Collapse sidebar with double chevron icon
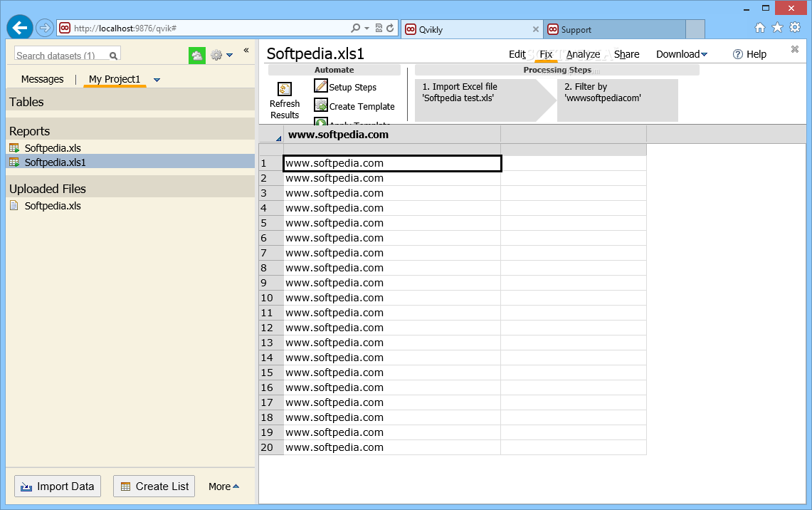Screen dimensions: 812x510 pos(246,51)
